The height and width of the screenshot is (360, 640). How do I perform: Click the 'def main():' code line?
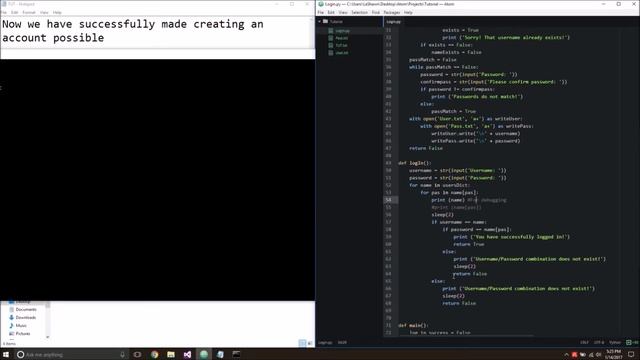tap(413, 326)
